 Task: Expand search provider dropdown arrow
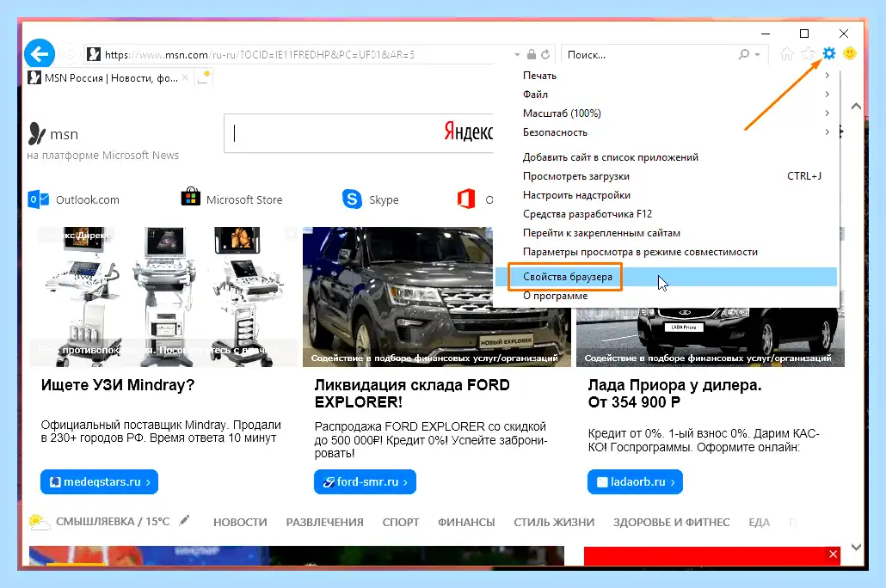(x=757, y=55)
